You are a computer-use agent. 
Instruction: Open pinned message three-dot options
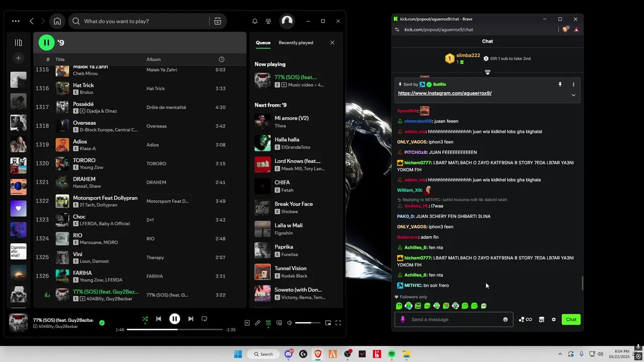tap(573, 84)
